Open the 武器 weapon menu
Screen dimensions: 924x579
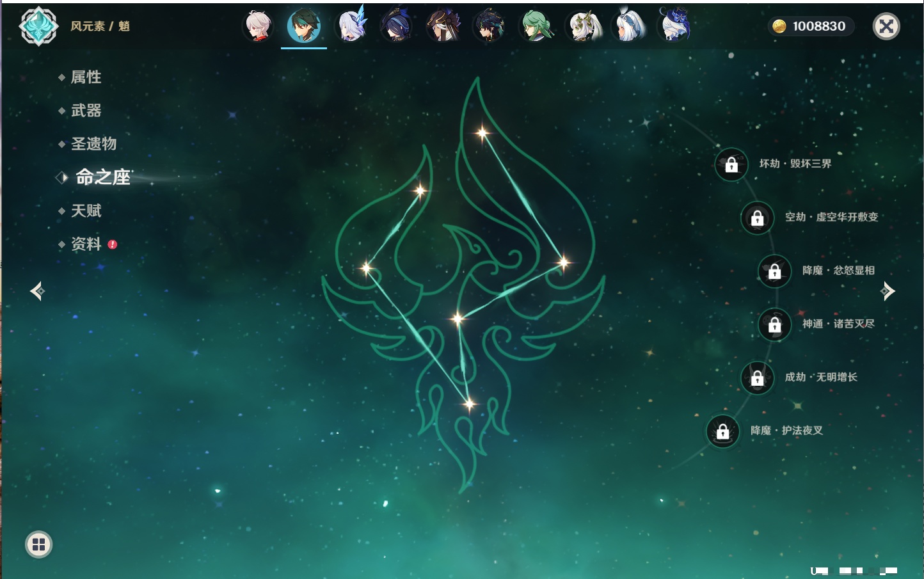86,111
